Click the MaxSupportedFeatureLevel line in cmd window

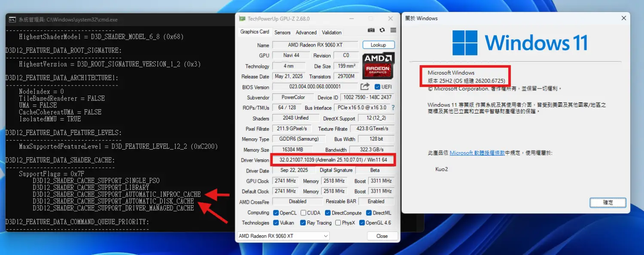(118, 147)
